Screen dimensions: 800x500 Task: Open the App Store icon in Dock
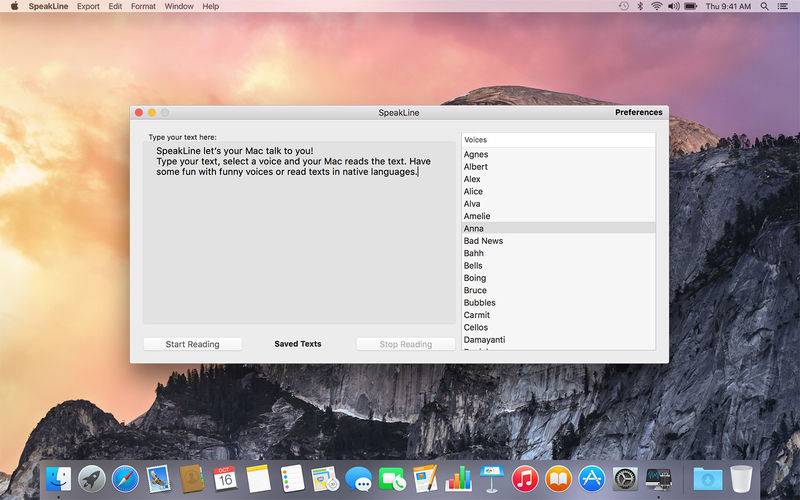coord(592,479)
